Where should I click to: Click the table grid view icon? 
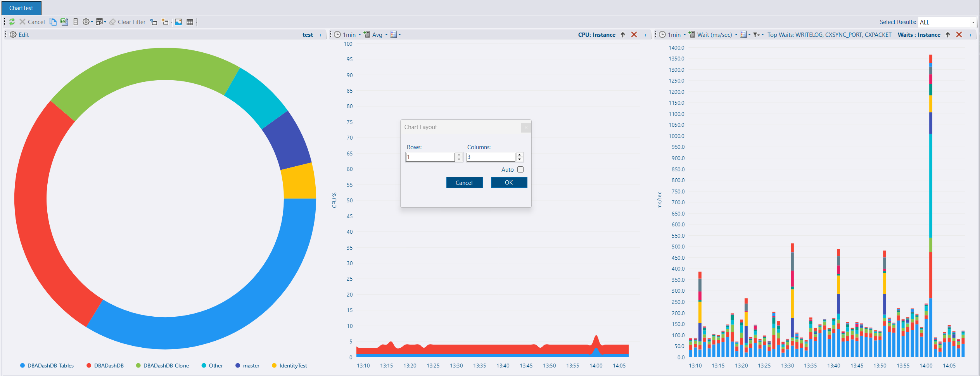coord(190,22)
